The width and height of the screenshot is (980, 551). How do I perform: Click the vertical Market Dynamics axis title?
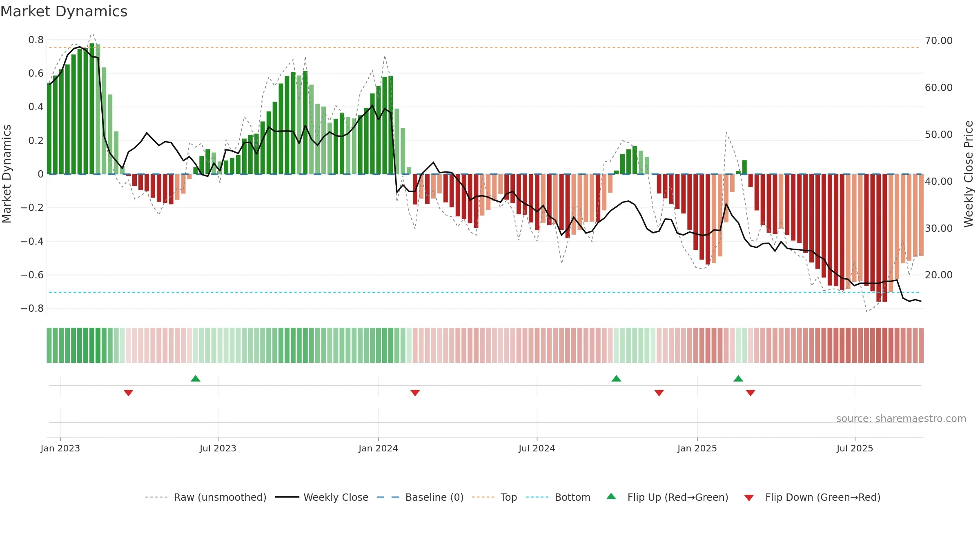pyautogui.click(x=7, y=174)
